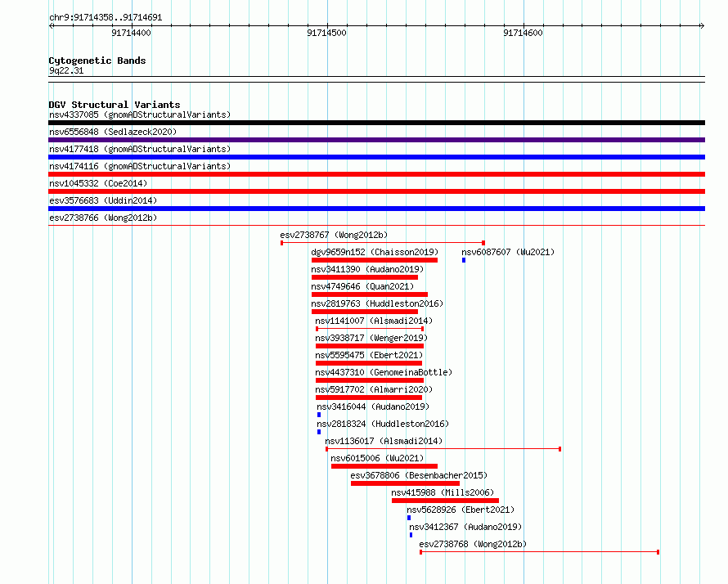The image size is (728, 584).
Task: Click the small blue nsv5628926 marker
Action: [409, 518]
